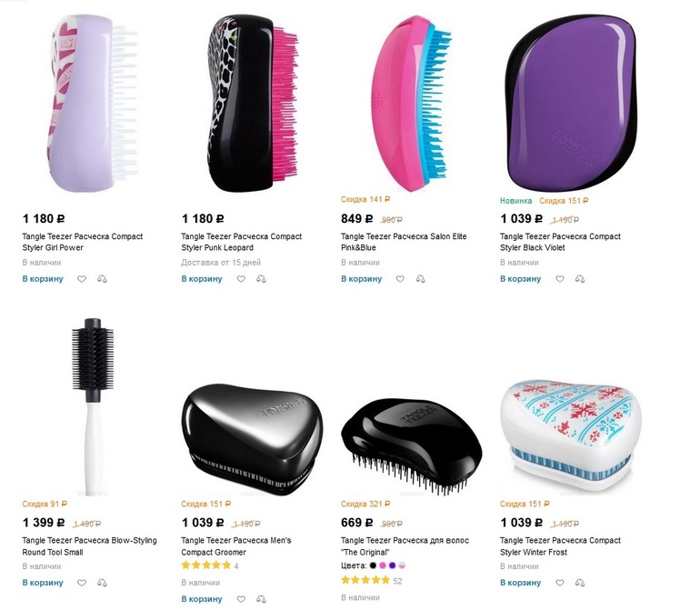The height and width of the screenshot is (610, 700).
Task: View 52 reviews star rating for The Original
Action: pyautogui.click(x=372, y=581)
